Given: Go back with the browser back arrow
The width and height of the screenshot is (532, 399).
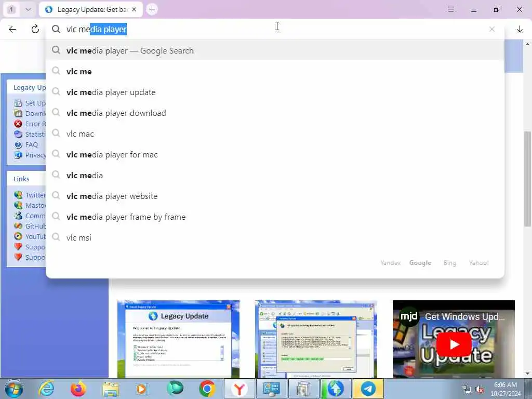Looking at the screenshot, I should (x=12, y=30).
